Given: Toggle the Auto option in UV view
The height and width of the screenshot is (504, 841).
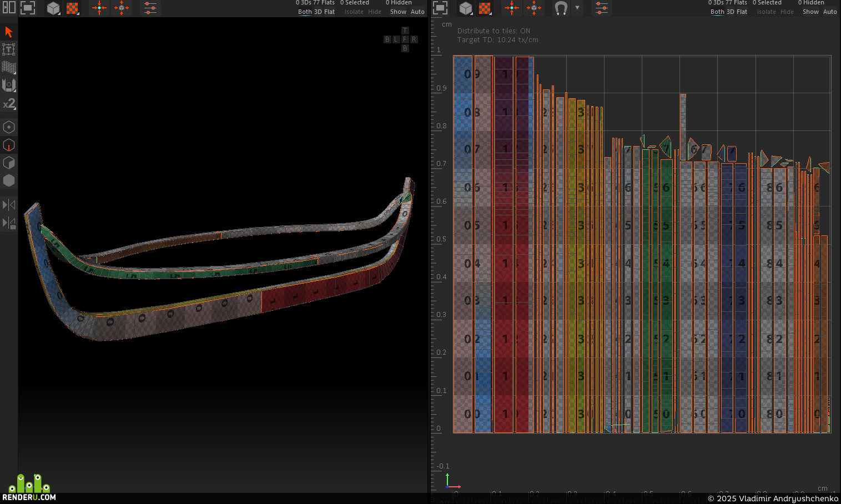Looking at the screenshot, I should click(x=830, y=12).
